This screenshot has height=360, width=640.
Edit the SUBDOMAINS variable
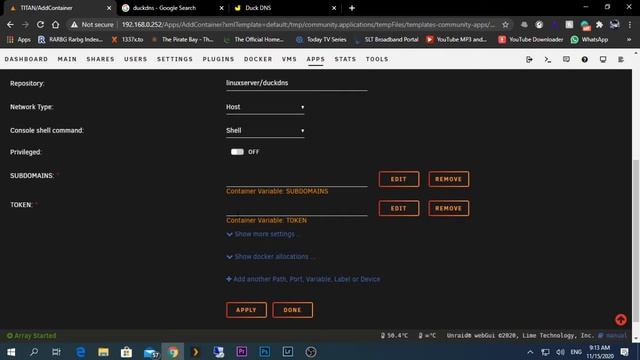click(x=398, y=179)
